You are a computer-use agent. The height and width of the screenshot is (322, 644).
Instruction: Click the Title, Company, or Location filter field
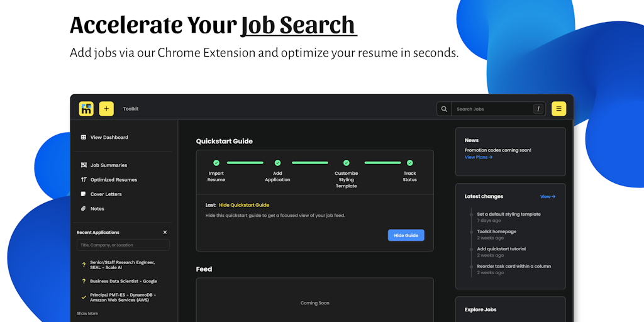click(x=123, y=245)
